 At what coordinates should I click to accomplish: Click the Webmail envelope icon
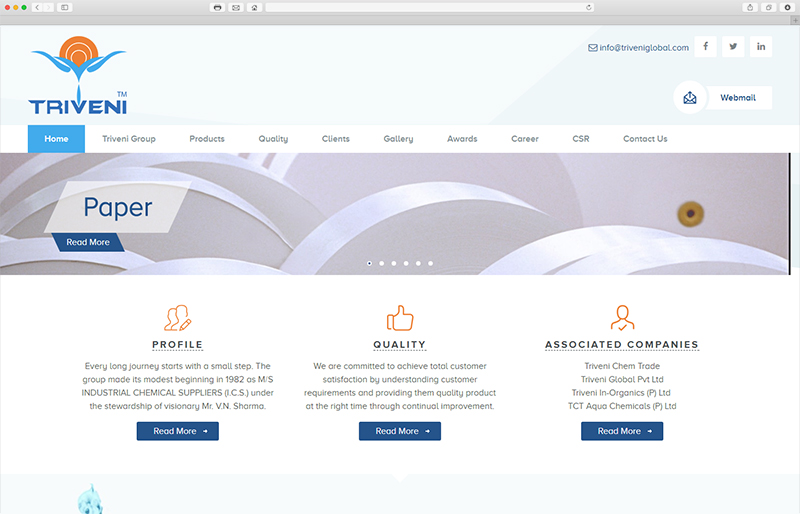(x=690, y=98)
